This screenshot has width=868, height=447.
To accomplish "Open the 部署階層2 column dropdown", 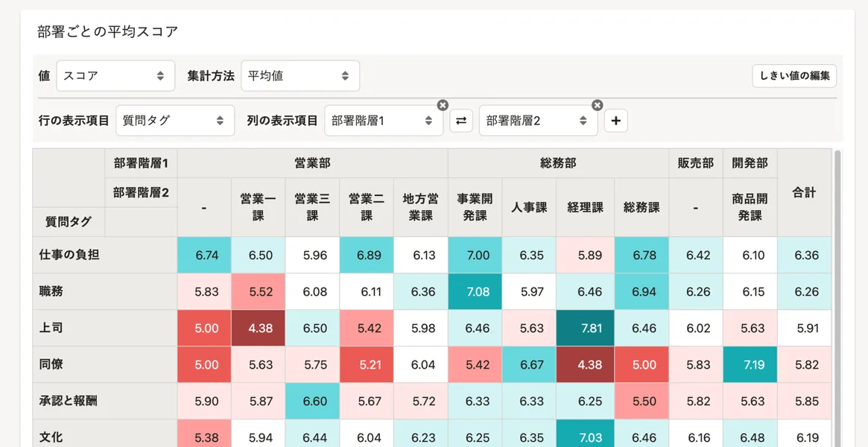I will point(537,121).
